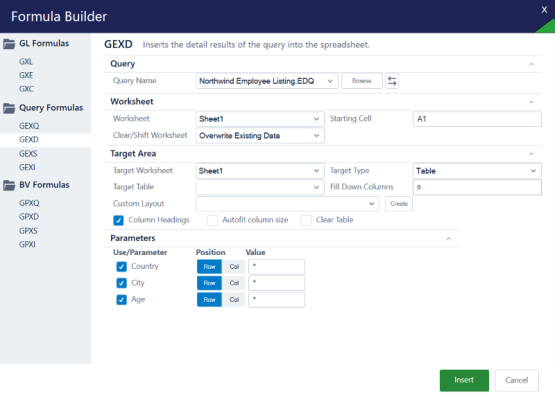Select the GEXS formula
The image size is (555, 397).
click(x=28, y=154)
